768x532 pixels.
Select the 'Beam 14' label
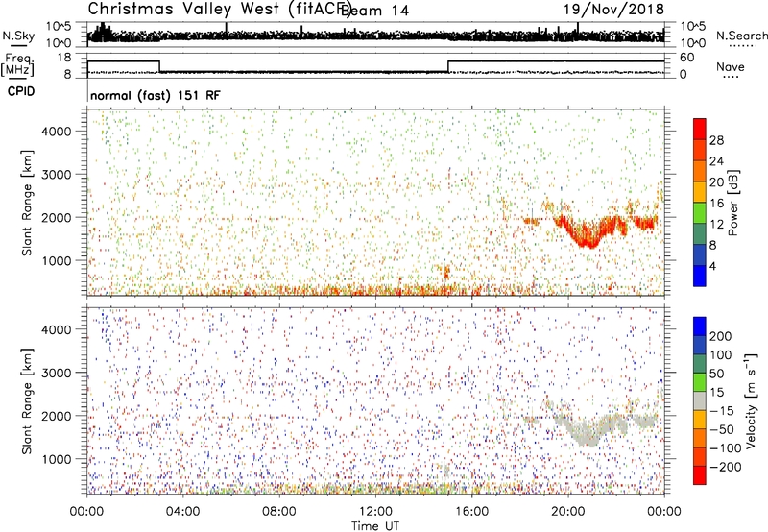click(374, 11)
